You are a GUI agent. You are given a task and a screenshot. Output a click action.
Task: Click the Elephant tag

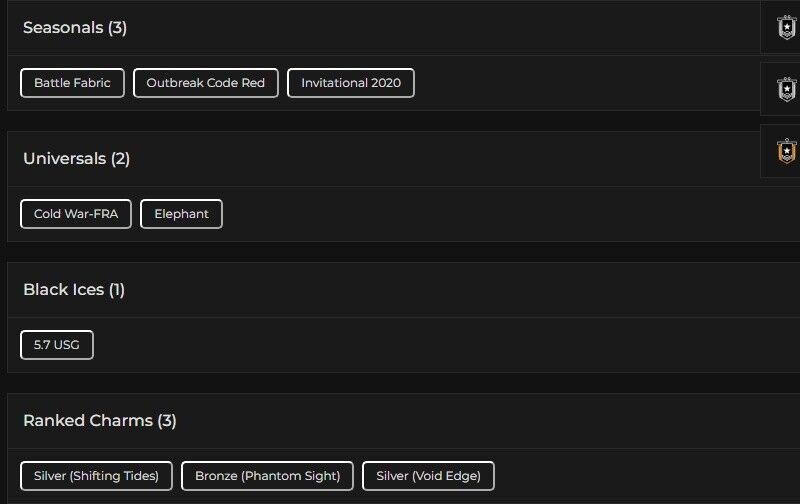(x=181, y=214)
